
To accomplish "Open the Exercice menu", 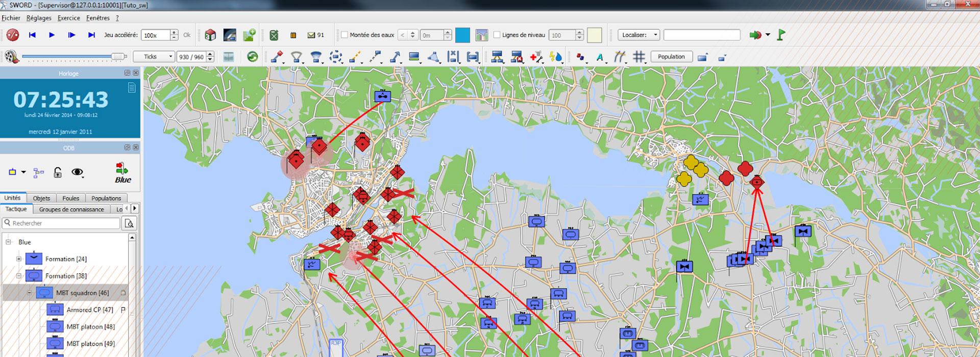I will click(x=68, y=18).
